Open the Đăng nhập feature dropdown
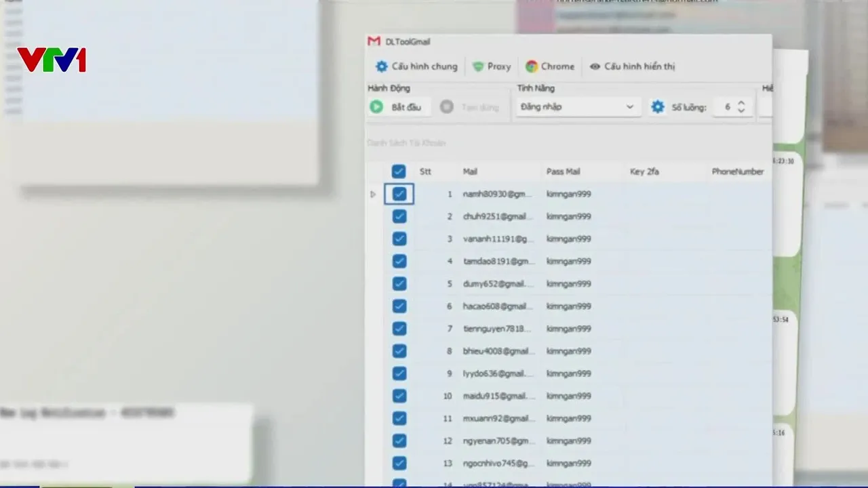This screenshot has width=868, height=488. click(x=577, y=107)
